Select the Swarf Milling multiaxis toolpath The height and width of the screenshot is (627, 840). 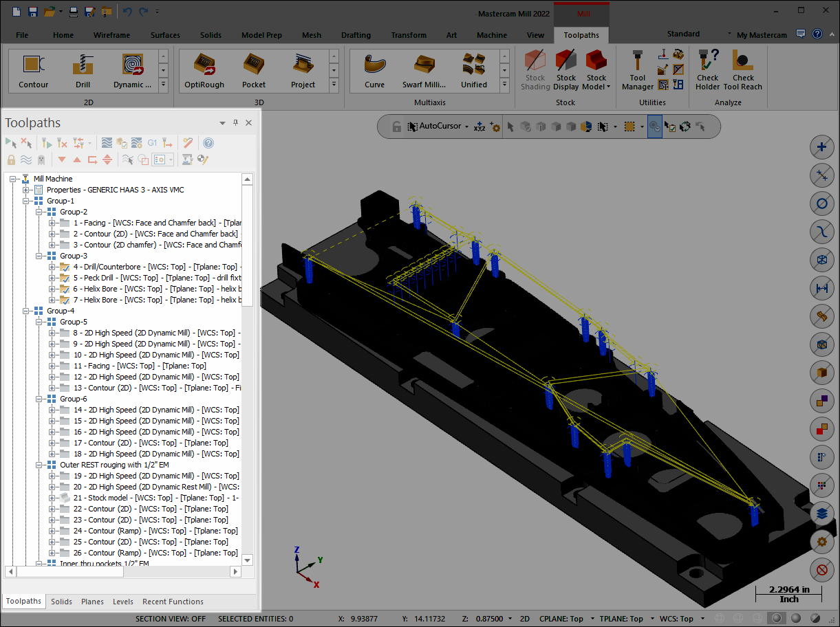(424, 71)
